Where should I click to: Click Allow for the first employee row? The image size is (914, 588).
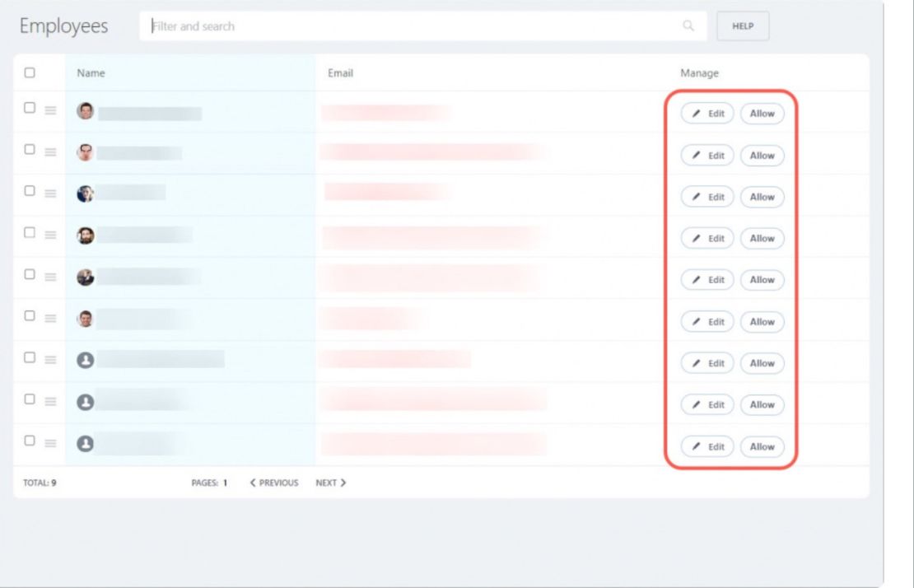click(x=762, y=114)
